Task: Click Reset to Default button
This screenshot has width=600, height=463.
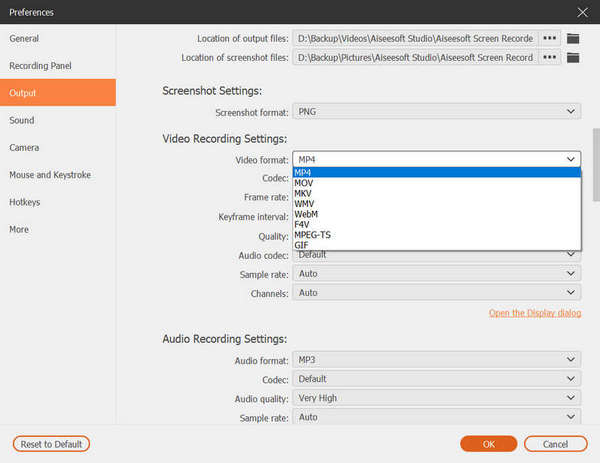Action: [x=51, y=444]
